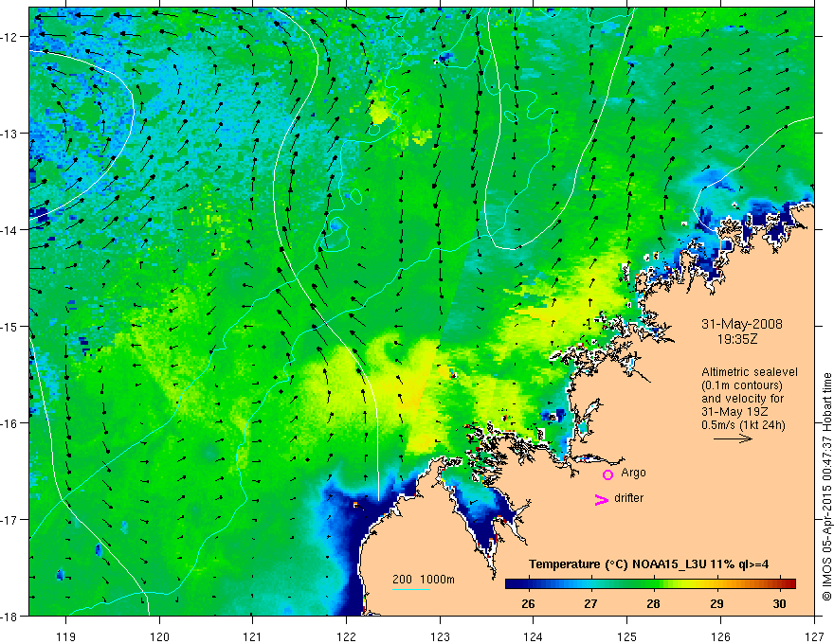
Task: Click the 0.5m/s velocity reference arrow
Action: coord(733,438)
